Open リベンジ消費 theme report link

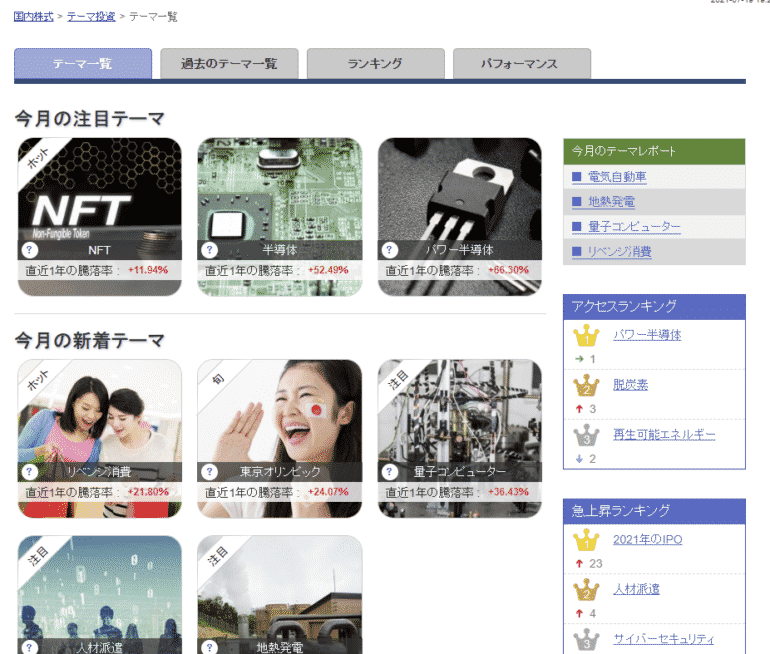pos(620,251)
